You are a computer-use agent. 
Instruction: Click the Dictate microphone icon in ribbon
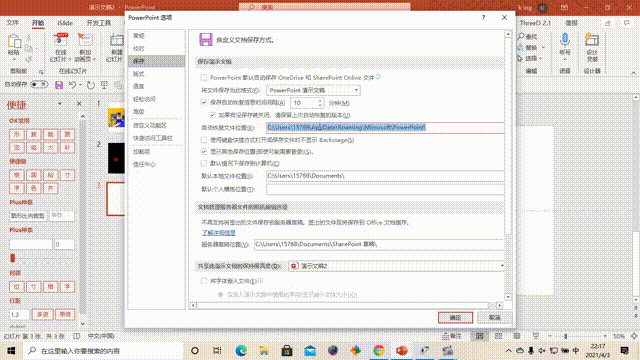click(x=565, y=40)
